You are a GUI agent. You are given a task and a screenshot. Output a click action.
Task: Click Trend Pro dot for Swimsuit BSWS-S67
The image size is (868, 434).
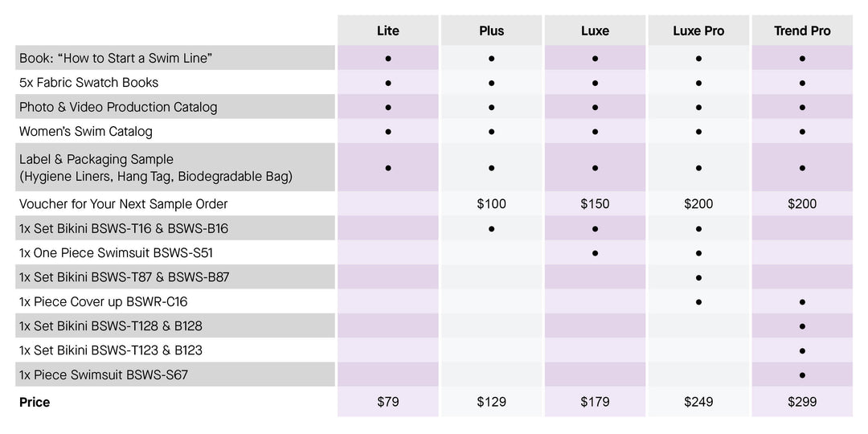coord(802,375)
